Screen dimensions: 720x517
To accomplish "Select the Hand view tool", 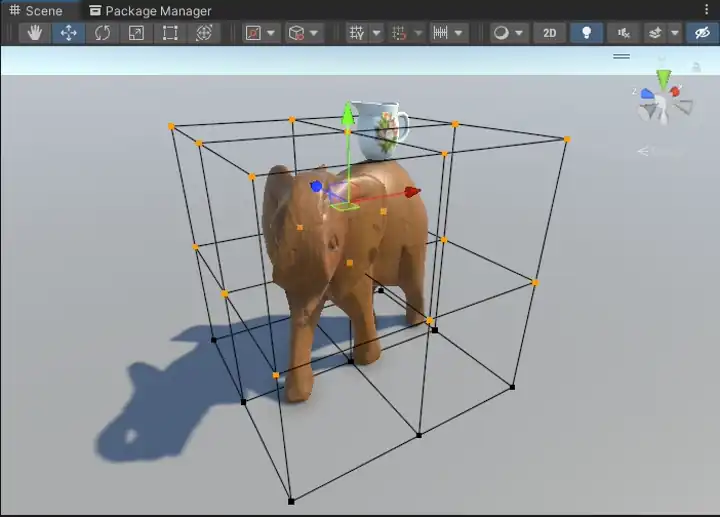I will pos(35,33).
